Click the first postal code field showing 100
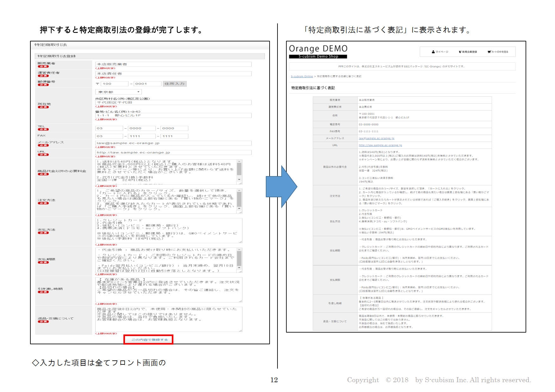The height and width of the screenshot is (392, 555). (x=114, y=84)
